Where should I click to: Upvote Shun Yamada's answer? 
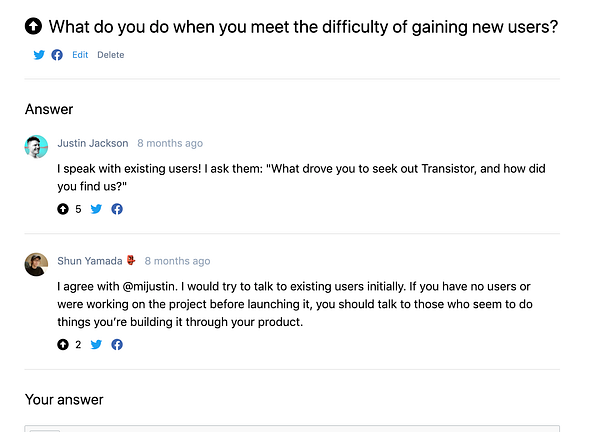[63, 345]
